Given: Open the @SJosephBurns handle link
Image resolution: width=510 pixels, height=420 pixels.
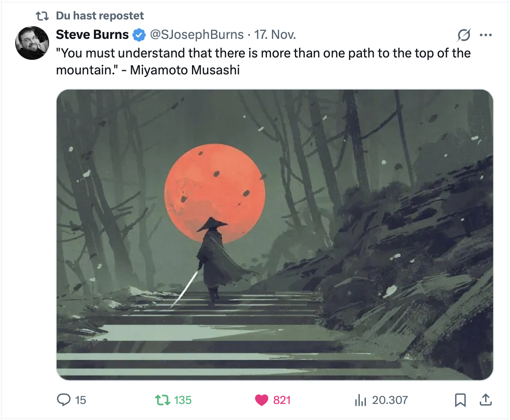Looking at the screenshot, I should tap(197, 35).
